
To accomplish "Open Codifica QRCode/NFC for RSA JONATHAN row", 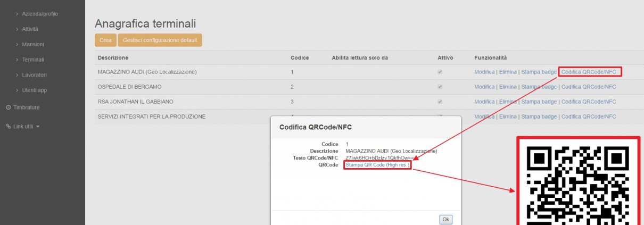I will click(x=589, y=102).
